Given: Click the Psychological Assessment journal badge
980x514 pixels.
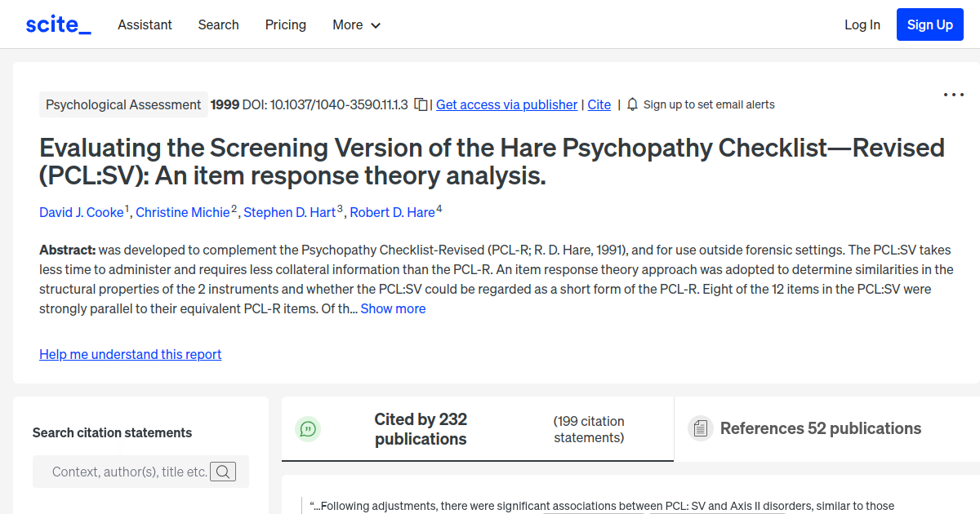Looking at the screenshot, I should (x=123, y=104).
